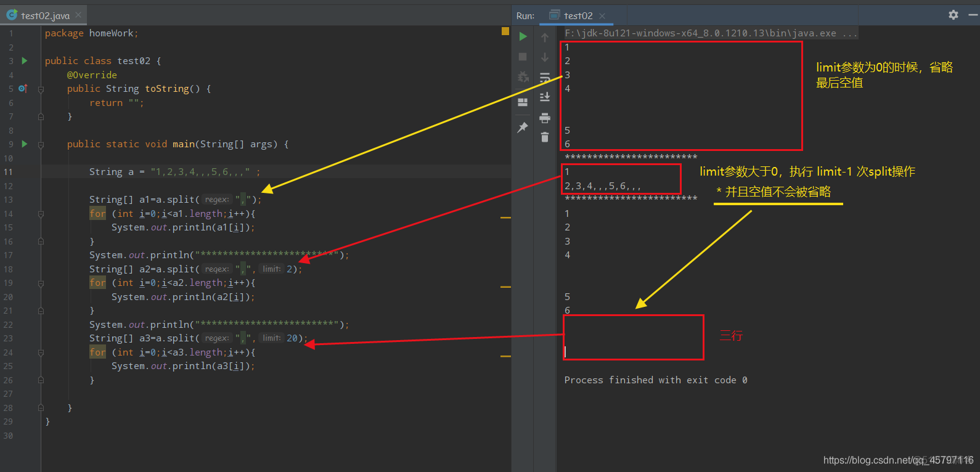Click 'Process finished with exit code 0'
Image resolution: width=980 pixels, height=472 pixels.
656,380
